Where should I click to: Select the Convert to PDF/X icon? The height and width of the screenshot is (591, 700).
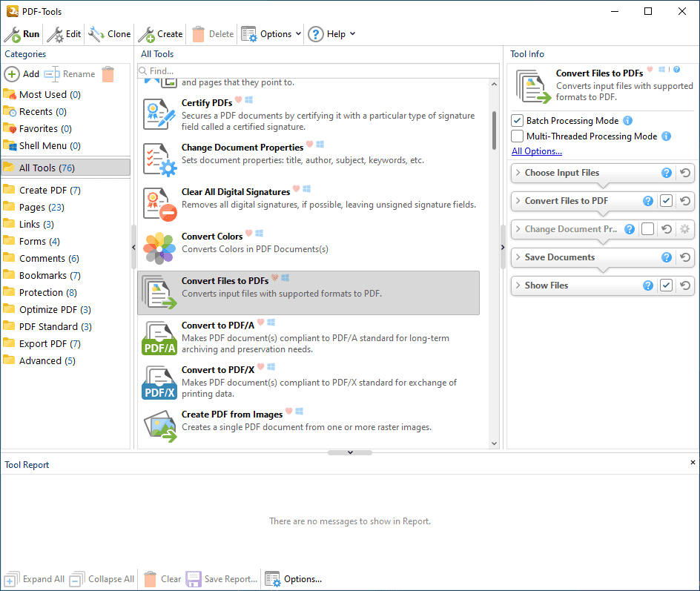pyautogui.click(x=159, y=382)
